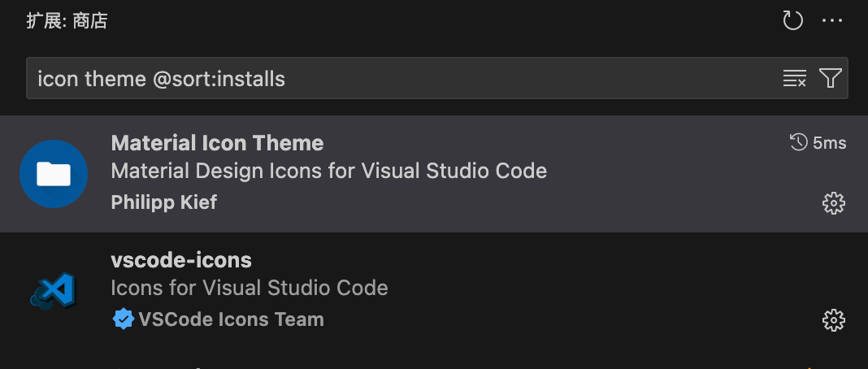The image size is (868, 369).
Task: Open the Material Icon Theme extension title
Action: [x=217, y=143]
